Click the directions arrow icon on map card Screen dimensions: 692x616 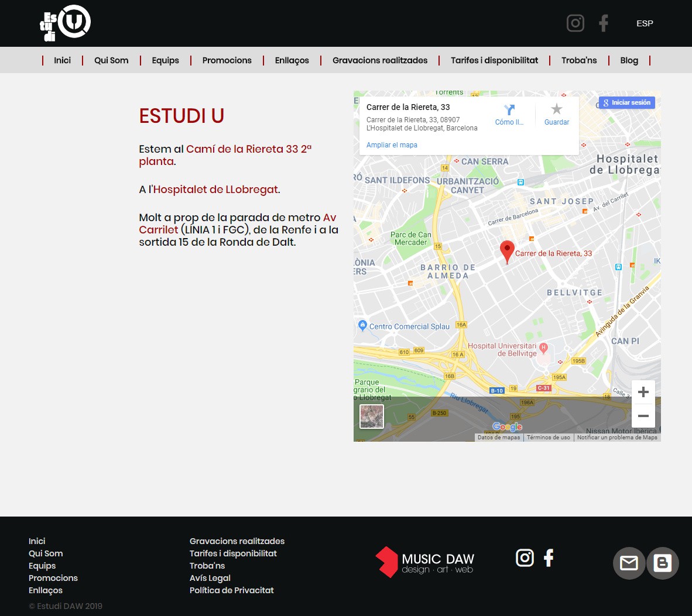[x=509, y=110]
